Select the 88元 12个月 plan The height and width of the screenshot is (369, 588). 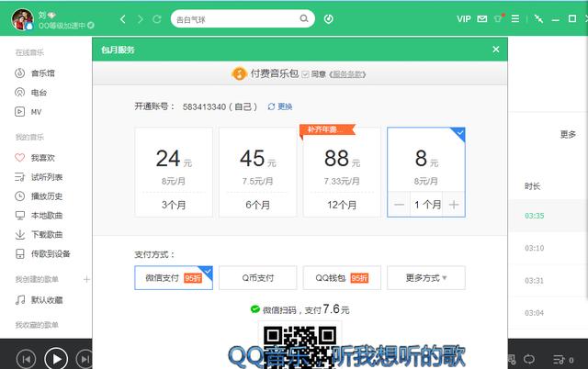(x=342, y=173)
